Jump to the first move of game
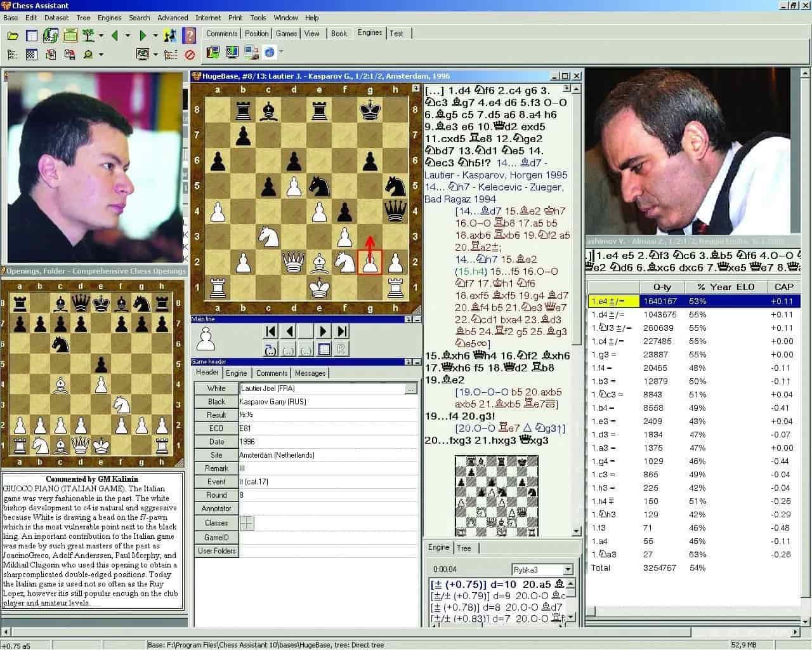The width and height of the screenshot is (812, 650). coord(271,331)
